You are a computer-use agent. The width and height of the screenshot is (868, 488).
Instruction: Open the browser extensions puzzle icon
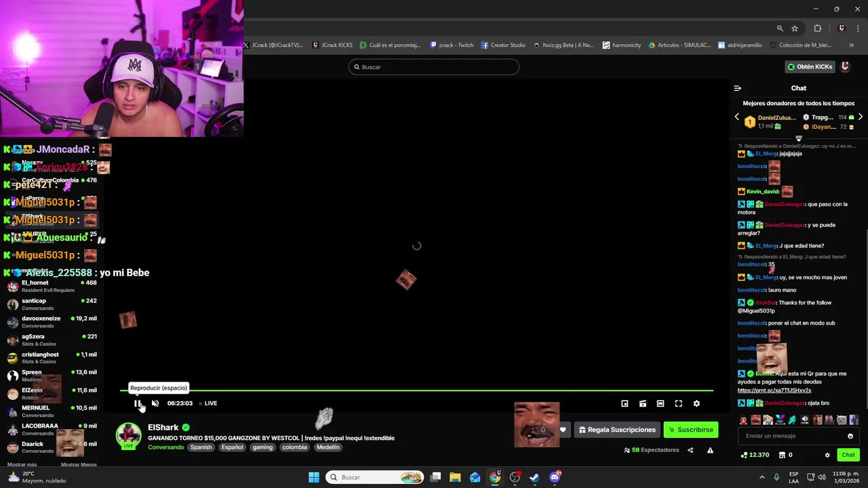coord(817,28)
